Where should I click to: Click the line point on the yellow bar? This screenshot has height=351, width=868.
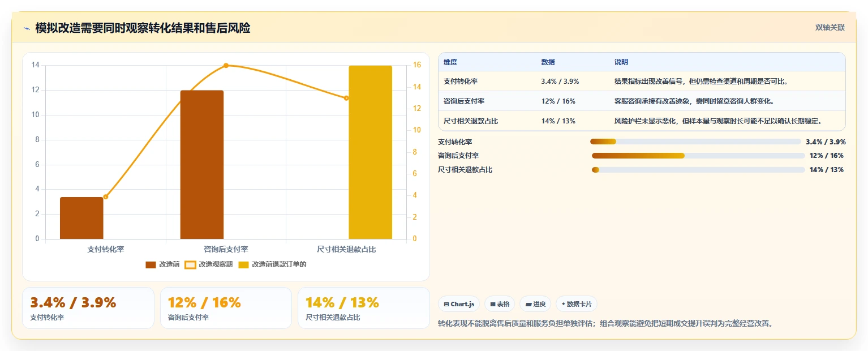tap(346, 98)
